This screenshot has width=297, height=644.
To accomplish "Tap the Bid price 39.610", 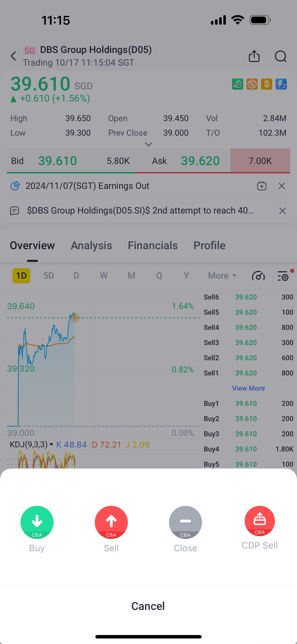I will tap(58, 161).
